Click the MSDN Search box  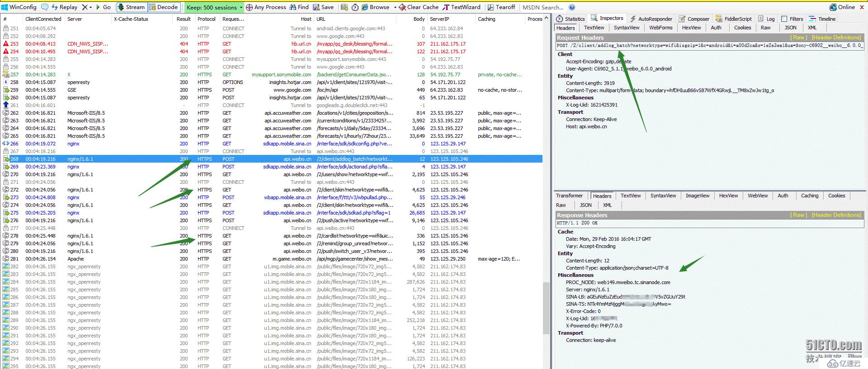click(543, 7)
